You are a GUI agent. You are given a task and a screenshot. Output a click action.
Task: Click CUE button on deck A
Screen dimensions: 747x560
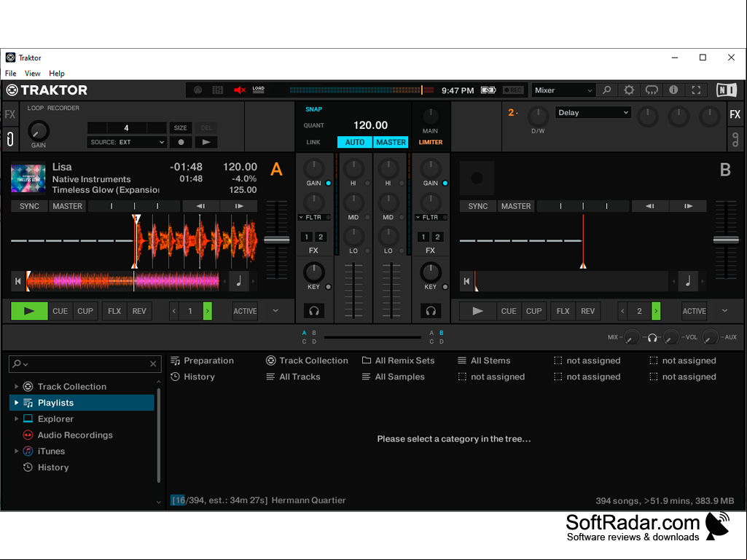coord(60,311)
